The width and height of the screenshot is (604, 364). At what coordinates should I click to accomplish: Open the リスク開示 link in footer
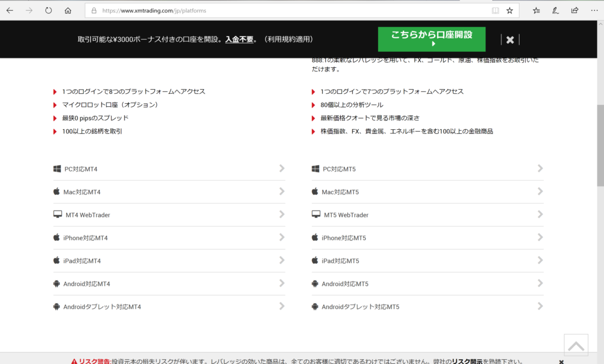point(467,361)
